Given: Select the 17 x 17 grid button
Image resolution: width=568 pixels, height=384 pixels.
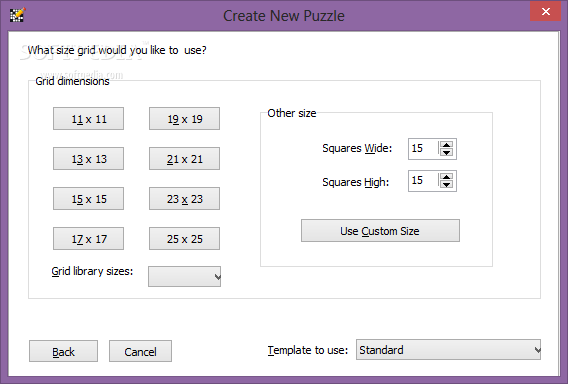Looking at the screenshot, I should tap(88, 239).
